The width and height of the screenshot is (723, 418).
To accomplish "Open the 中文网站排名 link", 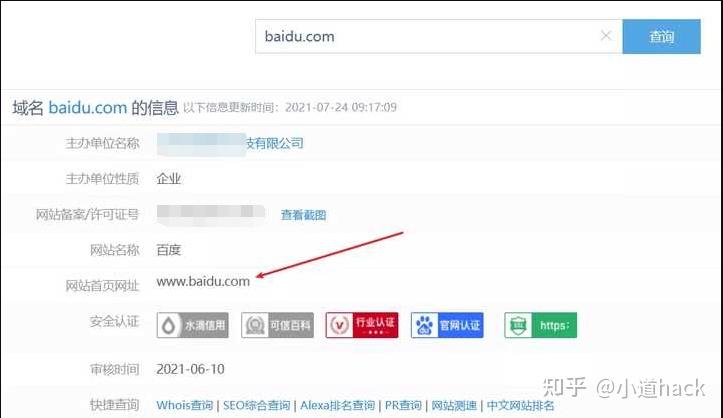I will click(520, 406).
